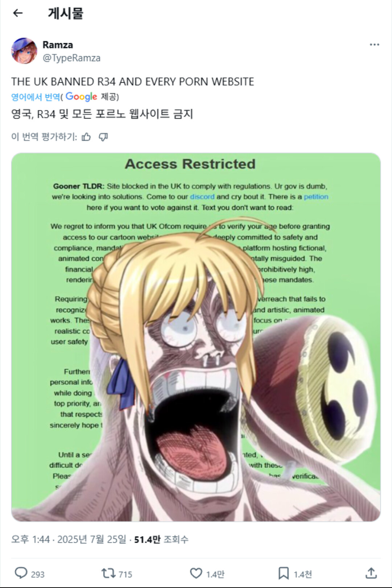
Task: Open the Access Restricted image
Action: (x=196, y=337)
